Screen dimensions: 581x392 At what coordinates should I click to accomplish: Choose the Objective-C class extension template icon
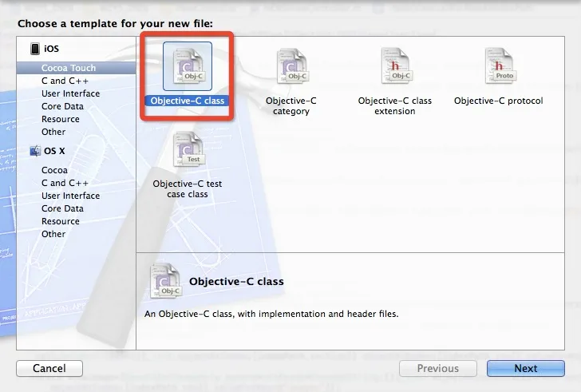395,65
